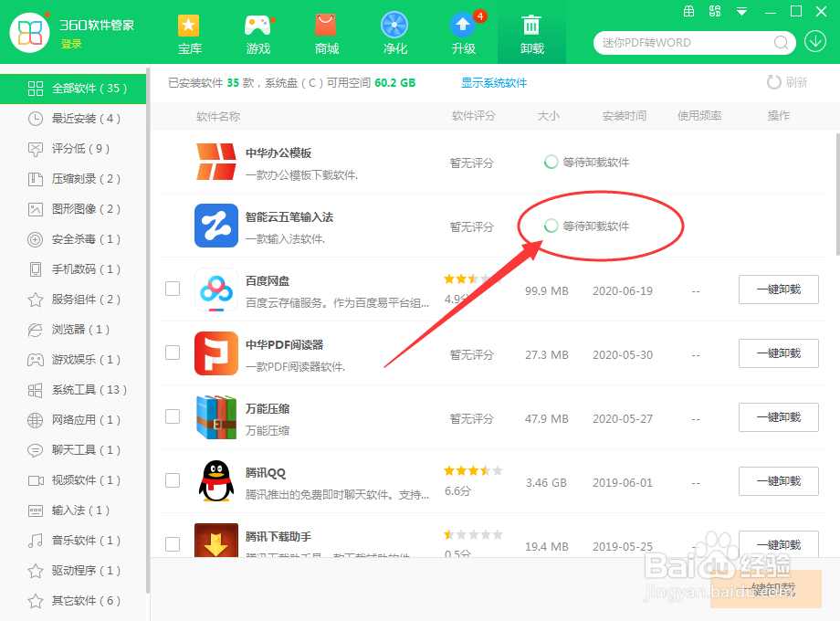Viewport: 840px width, 621px height.
Task: Select 浏览器 (1) category
Action: coord(73,330)
